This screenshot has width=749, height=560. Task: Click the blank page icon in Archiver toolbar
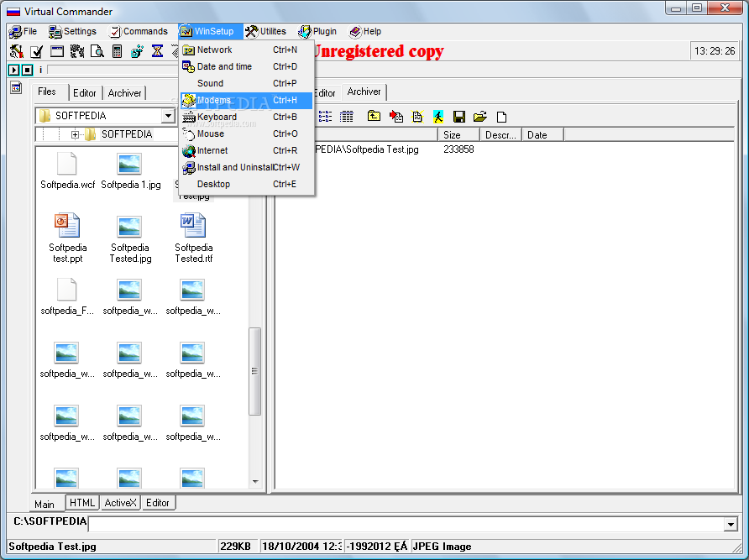coord(501,117)
